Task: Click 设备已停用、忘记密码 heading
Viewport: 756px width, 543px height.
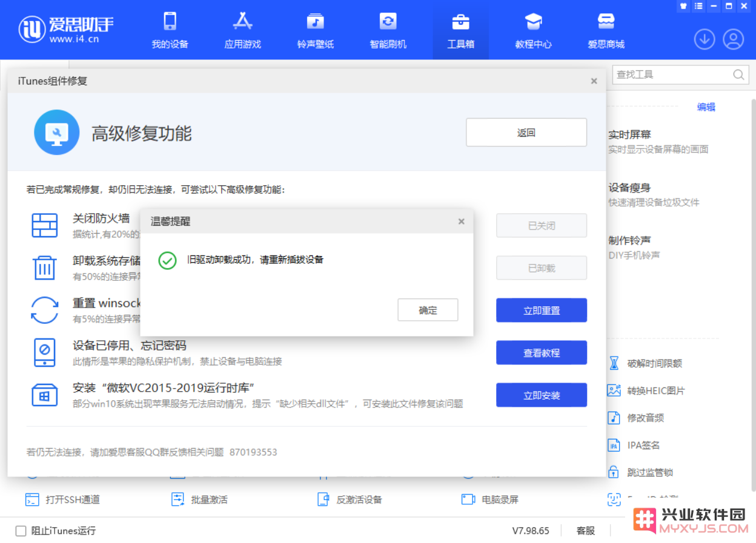Action: point(130,346)
